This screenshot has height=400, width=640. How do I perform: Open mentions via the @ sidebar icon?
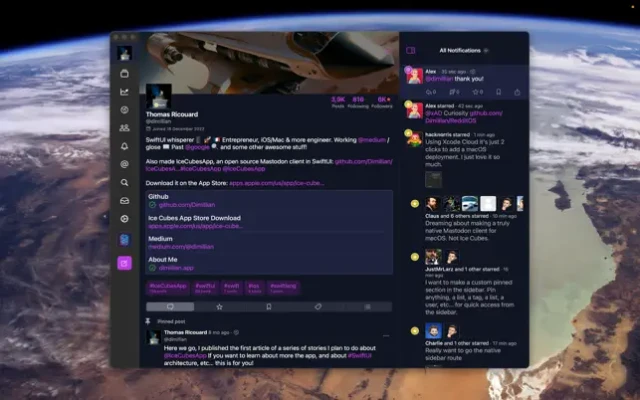coord(124,164)
